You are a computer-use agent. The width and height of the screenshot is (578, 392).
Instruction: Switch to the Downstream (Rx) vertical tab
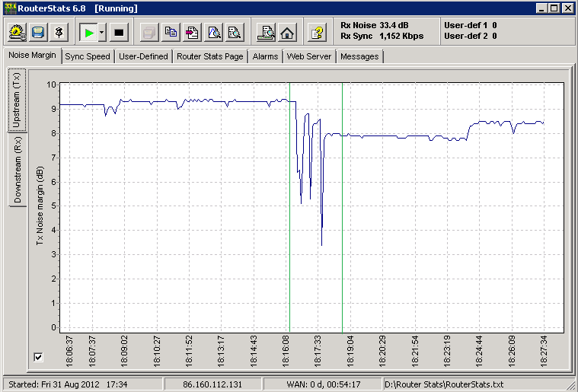[18, 170]
